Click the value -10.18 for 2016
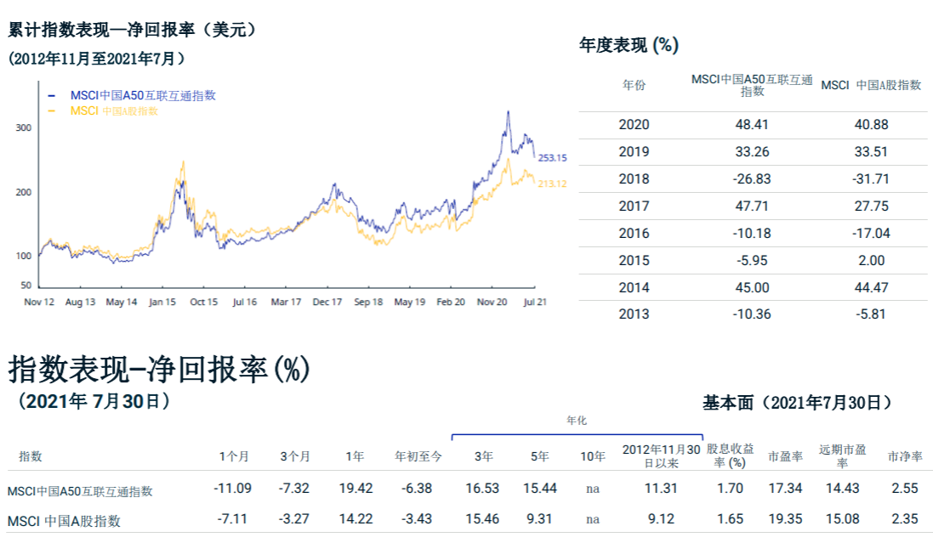933x560 pixels. coord(752,234)
